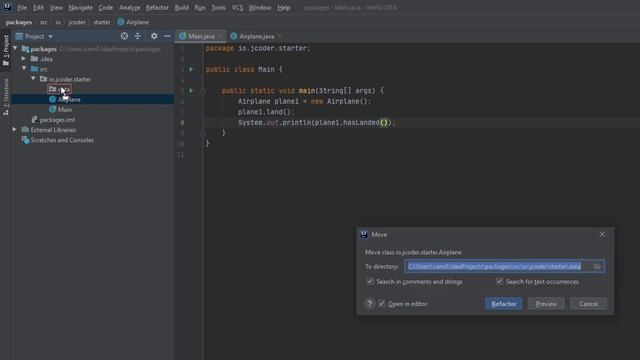Expand External Libraries node
Screen dimensions: 640x360
click(x=15, y=129)
